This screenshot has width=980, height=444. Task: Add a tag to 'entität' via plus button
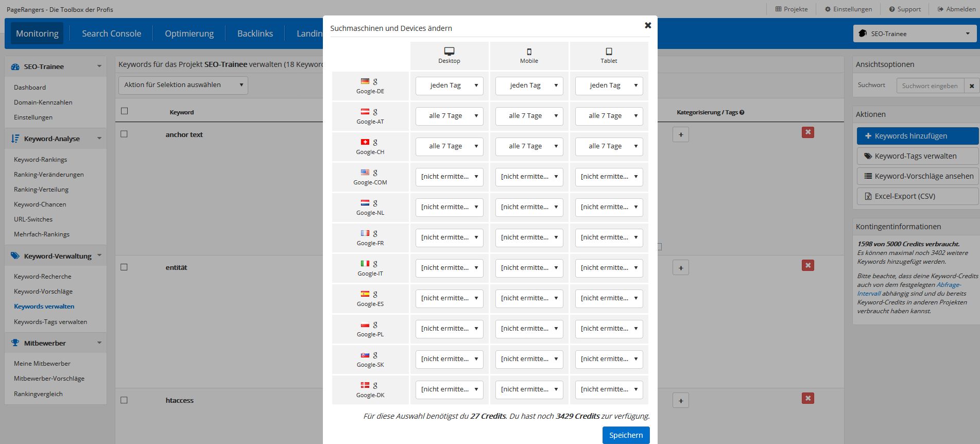click(x=681, y=268)
